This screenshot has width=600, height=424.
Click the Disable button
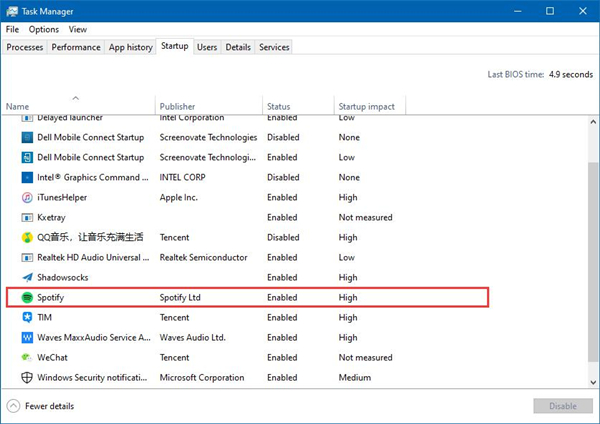(x=563, y=406)
